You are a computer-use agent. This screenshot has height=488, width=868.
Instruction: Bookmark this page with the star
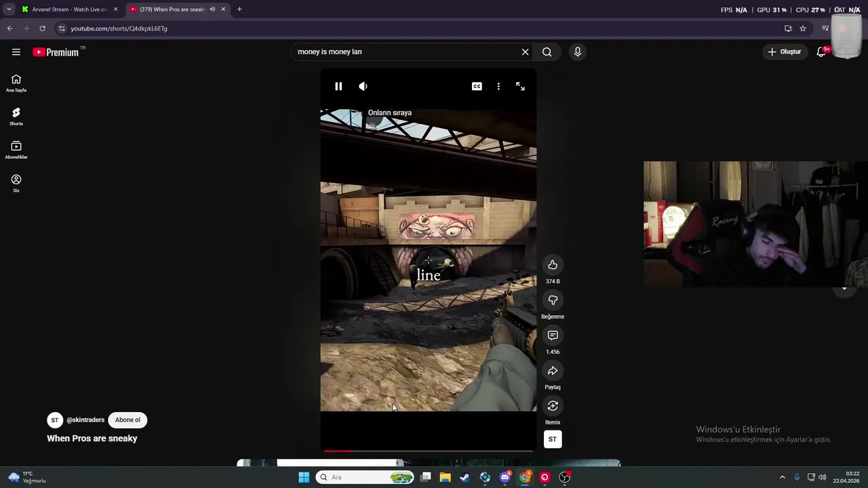(803, 28)
